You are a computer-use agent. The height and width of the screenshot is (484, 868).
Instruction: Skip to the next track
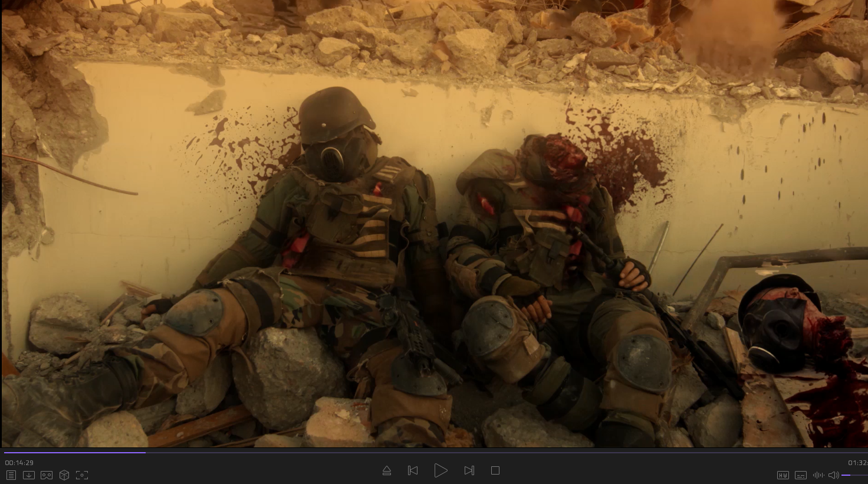(469, 470)
